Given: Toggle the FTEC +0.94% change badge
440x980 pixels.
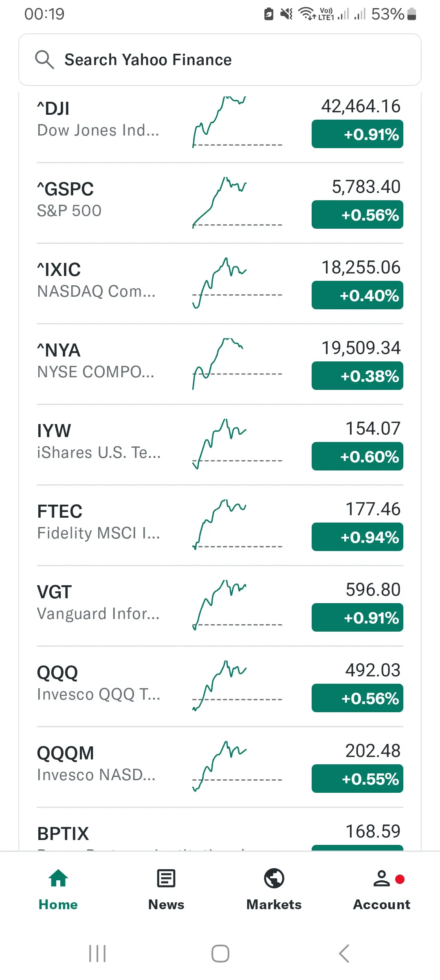Looking at the screenshot, I should coord(357,537).
